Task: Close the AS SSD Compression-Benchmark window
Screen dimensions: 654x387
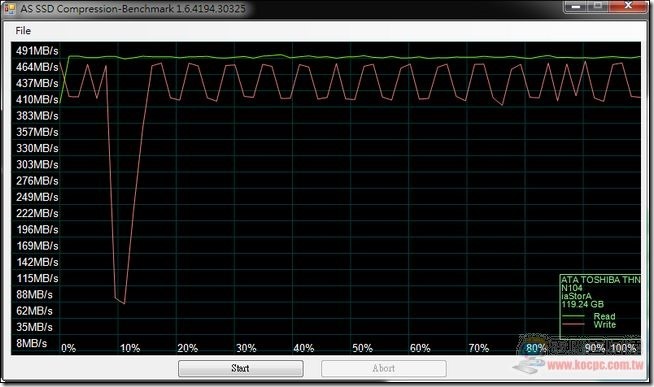Action: tap(628, 6)
